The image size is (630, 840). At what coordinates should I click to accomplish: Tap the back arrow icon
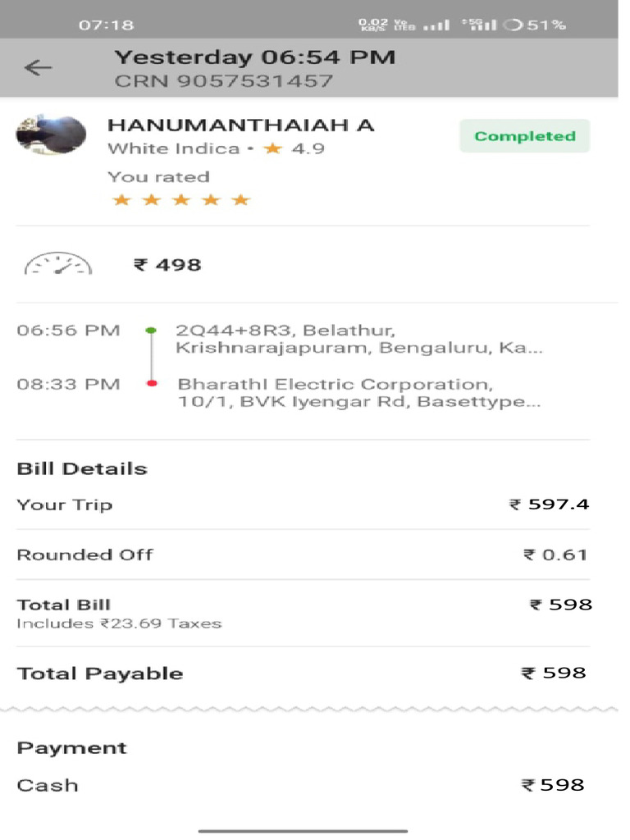[39, 68]
